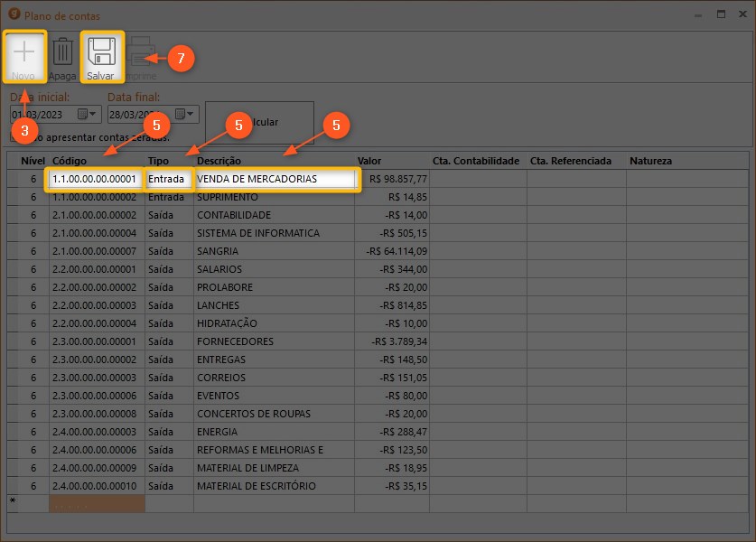Print using the Imprime printer icon
Image resolution: width=756 pixels, height=542 pixels.
[138, 52]
